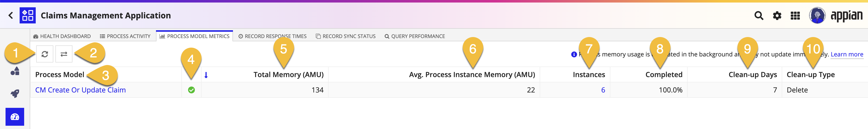Open the Query Performance tab
Screen dimensions: 868x129
pyautogui.click(x=415, y=36)
